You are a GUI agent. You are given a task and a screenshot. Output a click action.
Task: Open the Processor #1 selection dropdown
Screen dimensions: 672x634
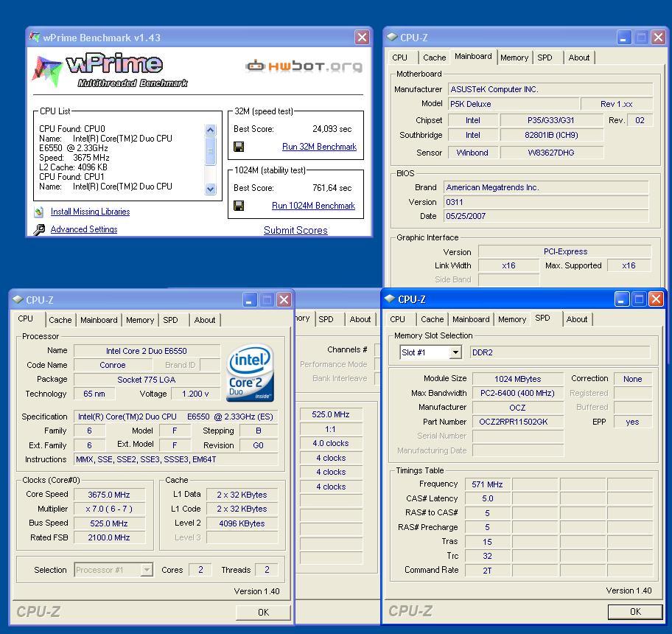coord(147,570)
